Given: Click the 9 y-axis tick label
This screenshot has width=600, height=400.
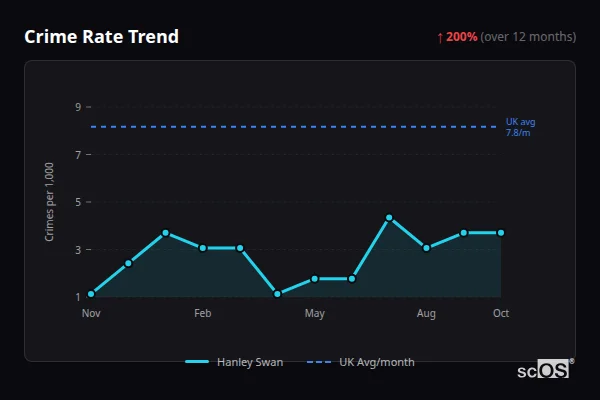Looking at the screenshot, I should (x=78, y=107).
